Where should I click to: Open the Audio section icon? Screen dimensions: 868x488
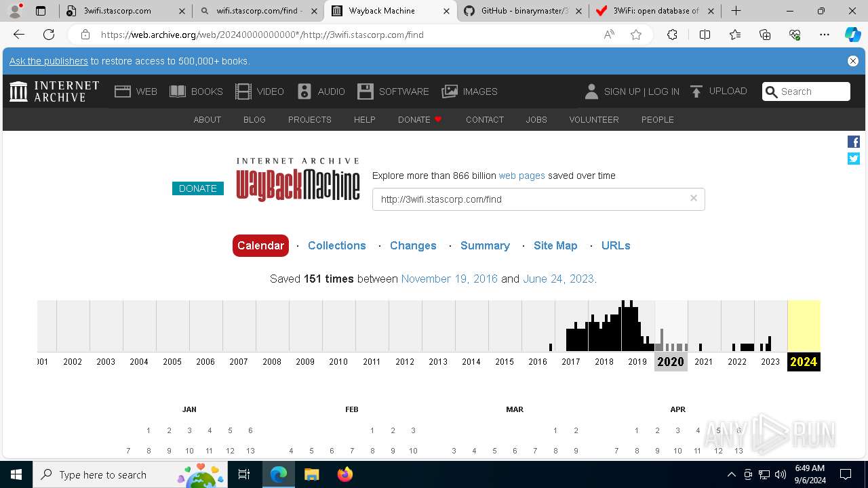304,91
